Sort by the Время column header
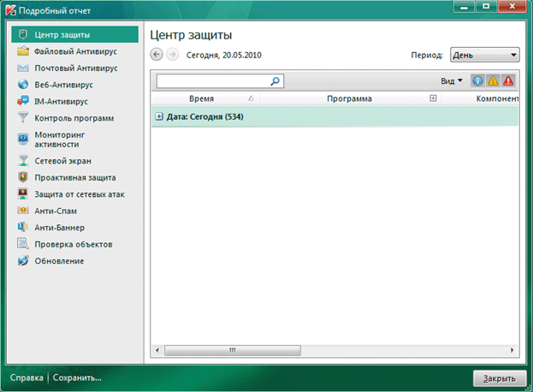This screenshot has height=392, width=533. (x=205, y=98)
